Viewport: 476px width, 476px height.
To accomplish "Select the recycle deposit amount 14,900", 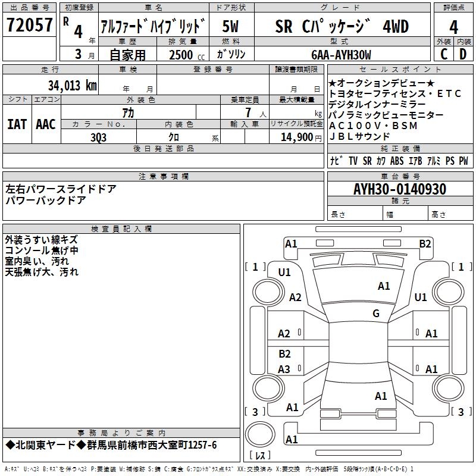I will coord(296,137).
